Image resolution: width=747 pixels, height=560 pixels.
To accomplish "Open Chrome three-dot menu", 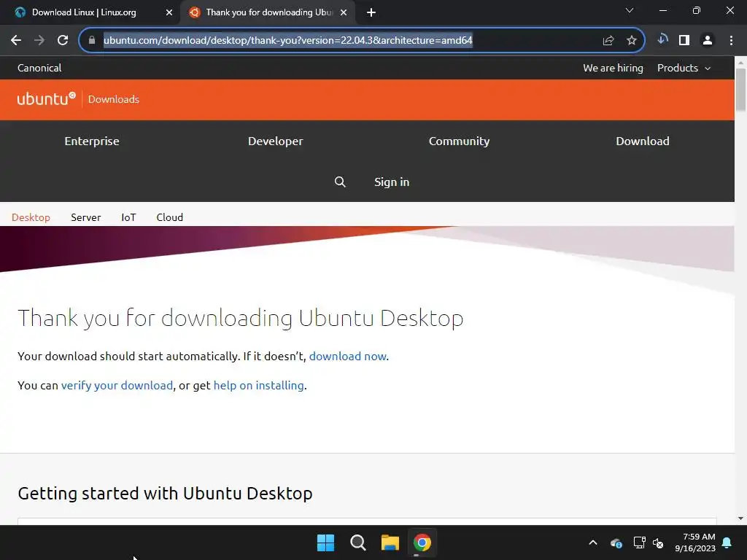I will coord(731,41).
